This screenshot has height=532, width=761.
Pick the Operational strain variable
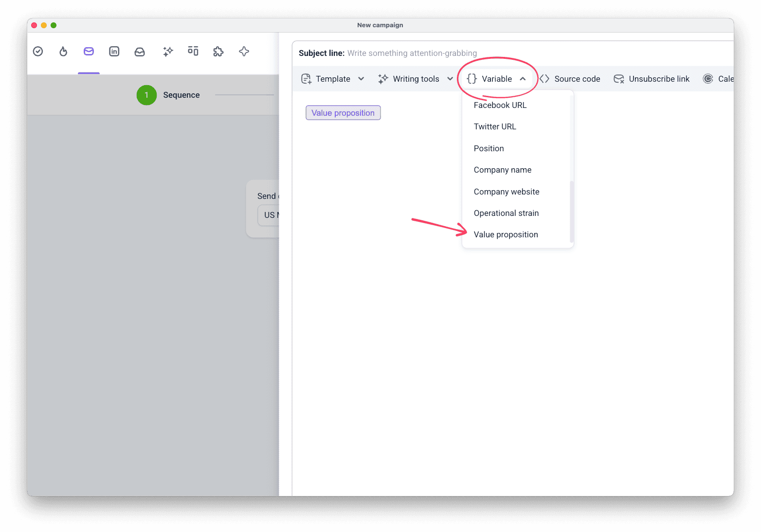[x=507, y=213]
